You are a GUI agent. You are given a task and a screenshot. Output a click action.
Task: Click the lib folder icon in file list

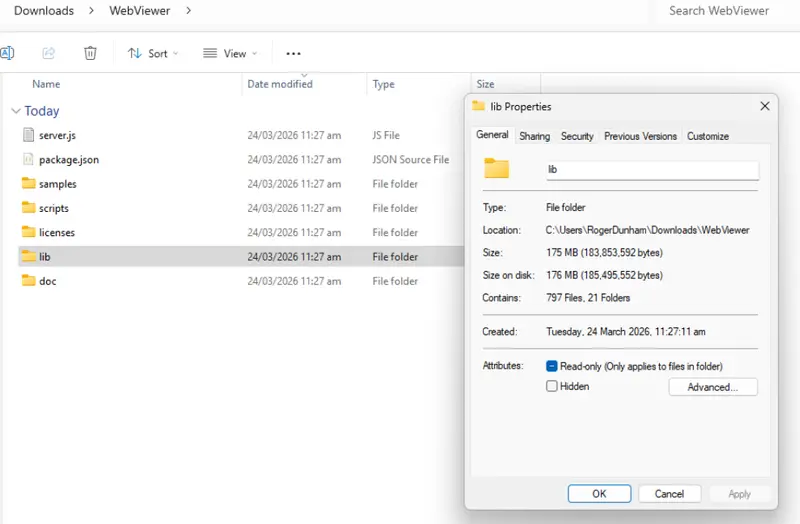click(29, 256)
